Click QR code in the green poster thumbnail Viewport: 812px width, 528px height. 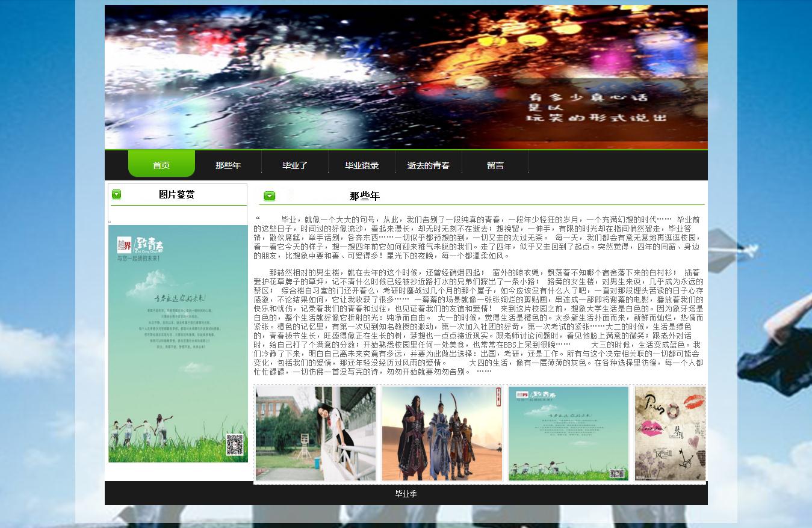[616, 473]
